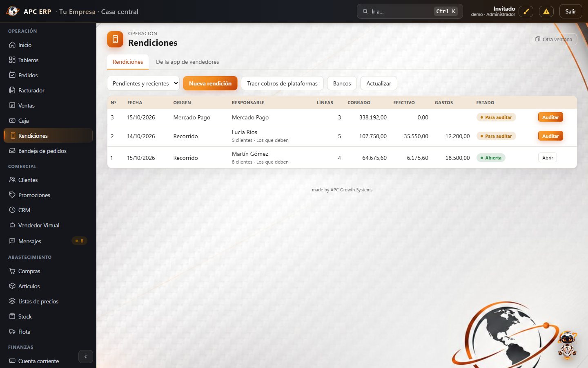This screenshot has height=368, width=588.
Task: Click Auditar for Lucía Ríos rendición
Action: [x=550, y=136]
